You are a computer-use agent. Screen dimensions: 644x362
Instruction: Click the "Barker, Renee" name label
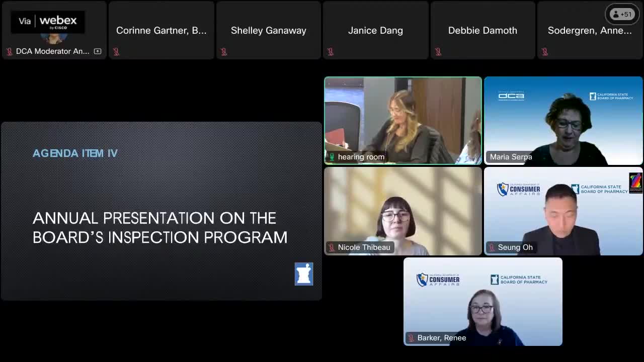tap(442, 338)
